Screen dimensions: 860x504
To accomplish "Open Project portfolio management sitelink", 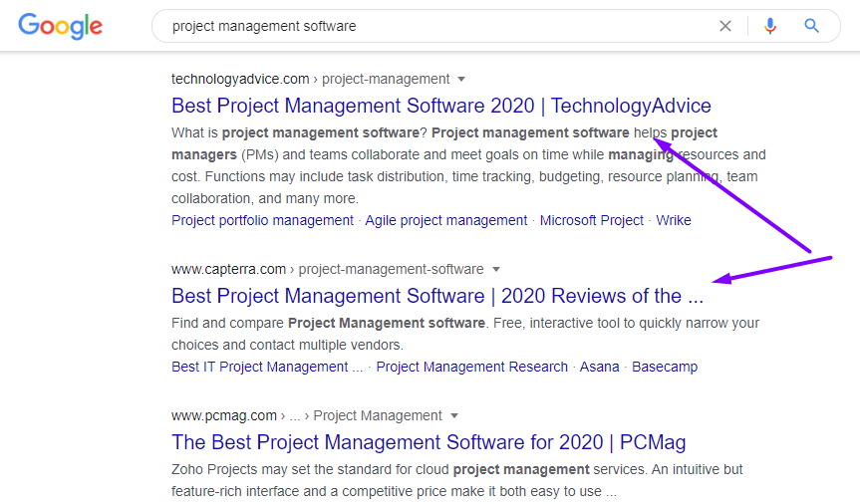I will point(262,220).
